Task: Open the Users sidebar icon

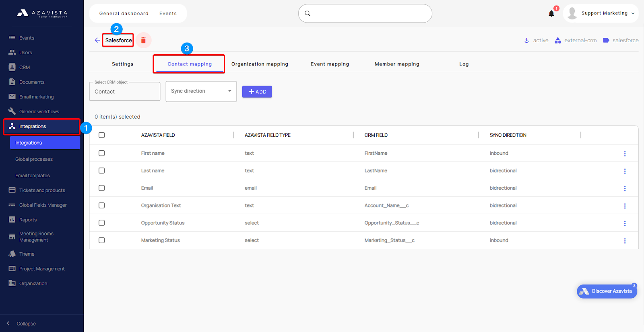Action: point(12,52)
